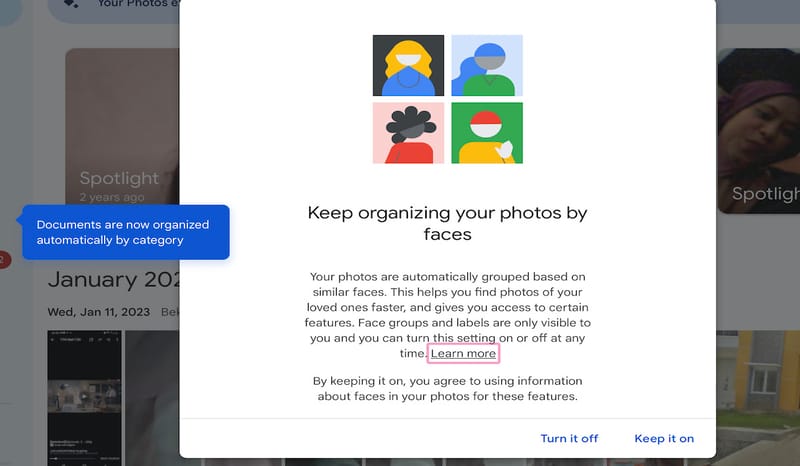This screenshot has width=800, height=466.
Task: Open the dark screenshot thumbnail under Jan 11
Action: click(x=84, y=395)
